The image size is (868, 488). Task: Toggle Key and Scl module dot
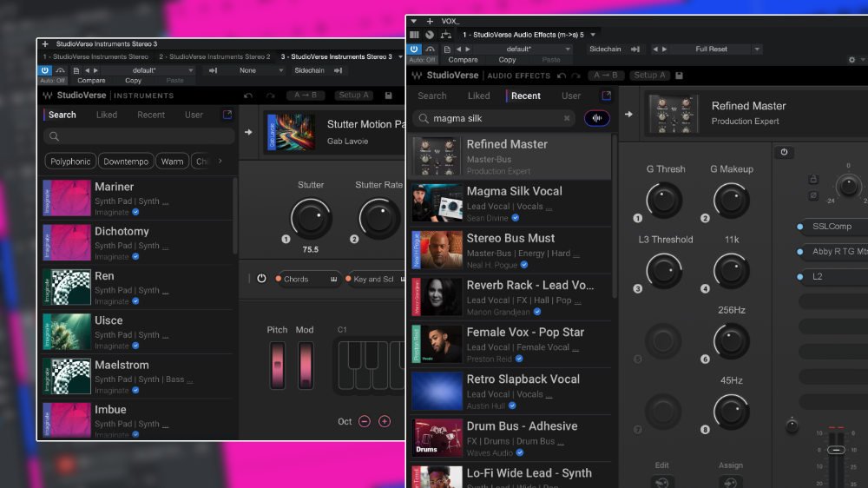click(x=348, y=279)
